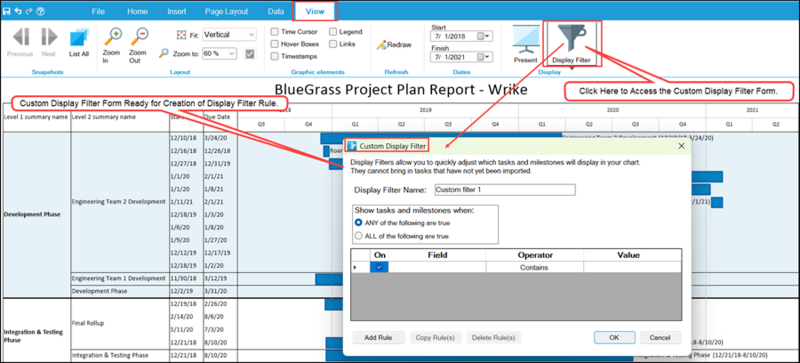Click the Integration & Testing Phase level 1 cell
The height and width of the screenshot is (363, 800).
pyautogui.click(x=37, y=329)
